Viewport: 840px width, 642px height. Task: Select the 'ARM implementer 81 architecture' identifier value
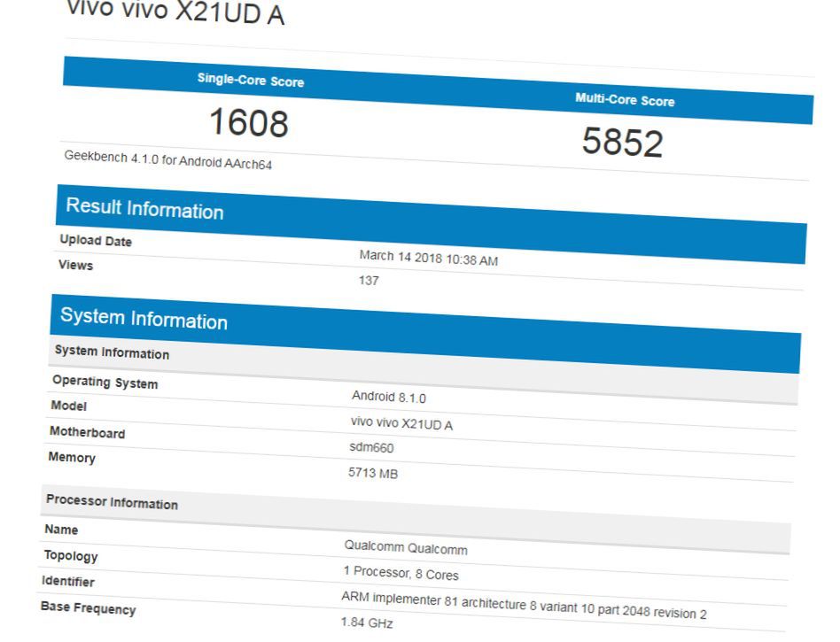524,605
